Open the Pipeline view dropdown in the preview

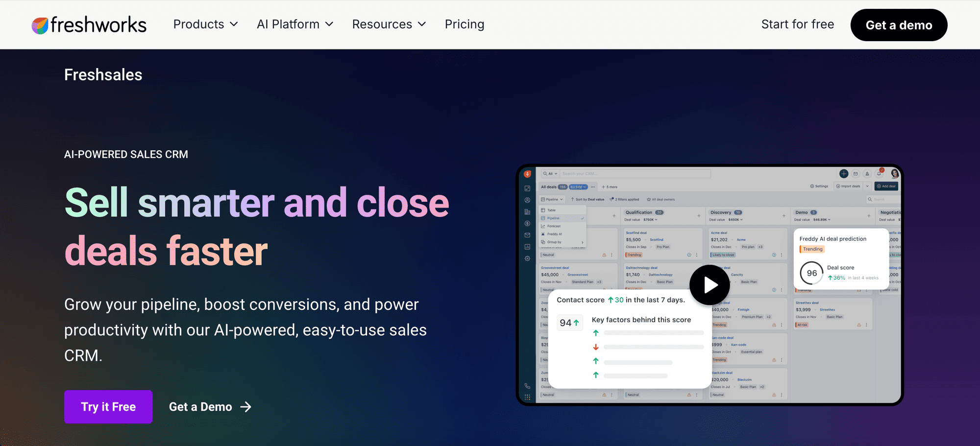[x=552, y=199]
